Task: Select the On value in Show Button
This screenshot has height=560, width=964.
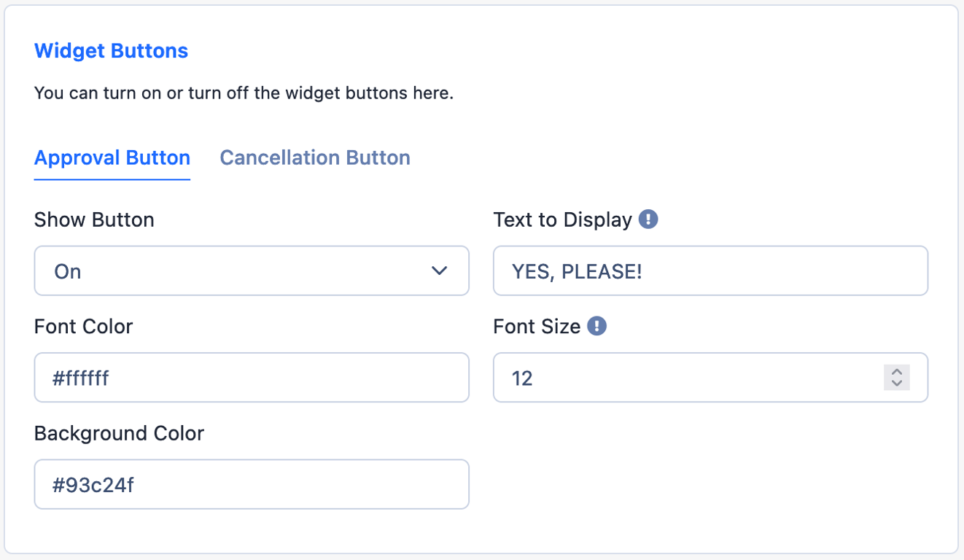Action: pyautogui.click(x=68, y=271)
